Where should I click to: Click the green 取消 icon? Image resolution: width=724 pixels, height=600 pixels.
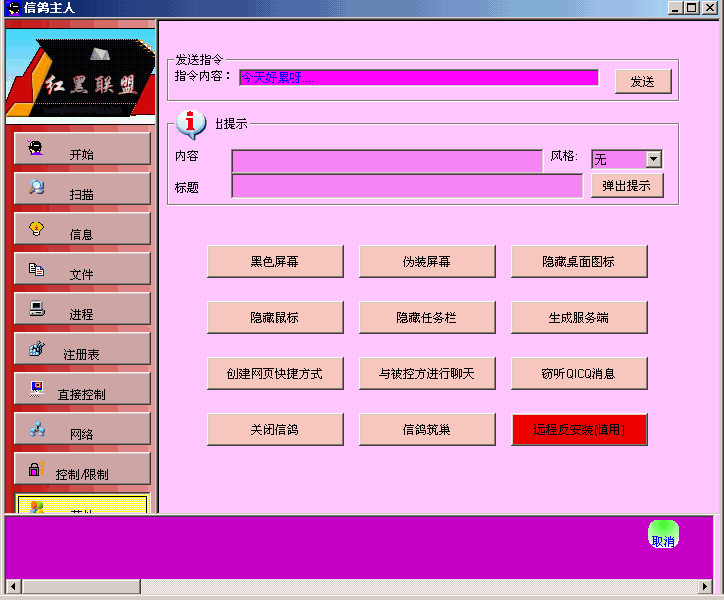pyautogui.click(x=663, y=534)
